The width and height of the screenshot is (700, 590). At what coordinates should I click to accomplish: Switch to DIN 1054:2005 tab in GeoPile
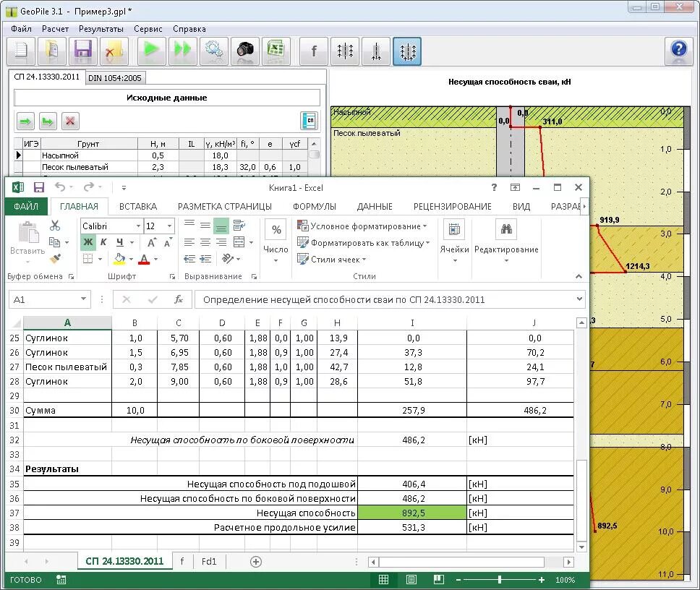click(x=115, y=78)
